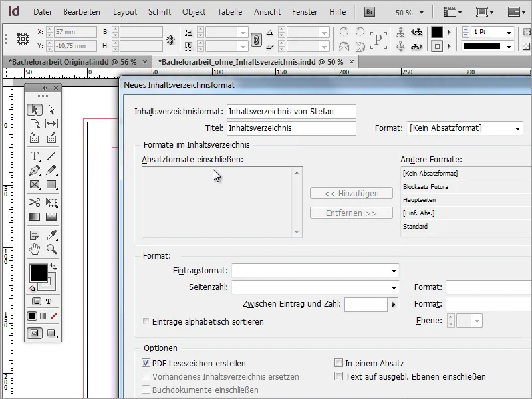This screenshot has width=532, height=399.
Task: Open the Seitenzahl dropdown
Action: click(315, 287)
